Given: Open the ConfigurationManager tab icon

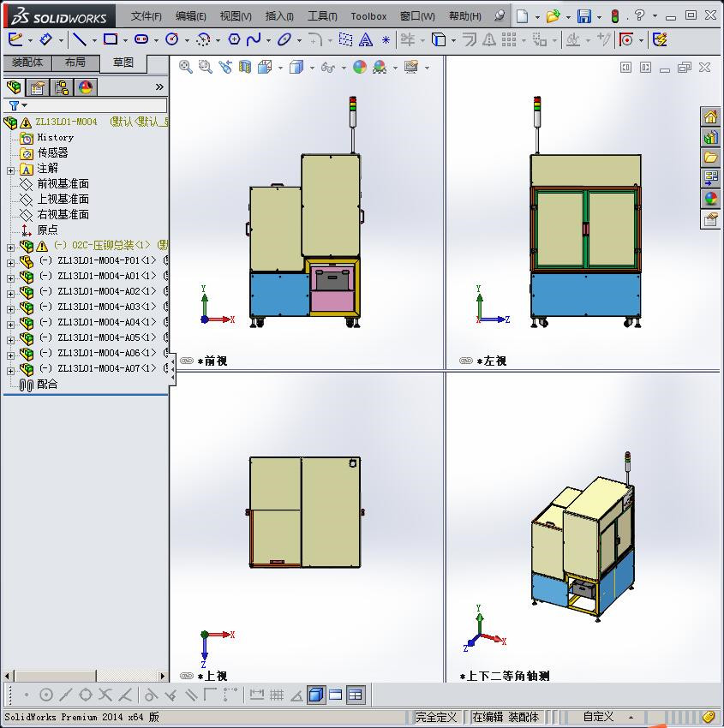Looking at the screenshot, I should (x=62, y=87).
